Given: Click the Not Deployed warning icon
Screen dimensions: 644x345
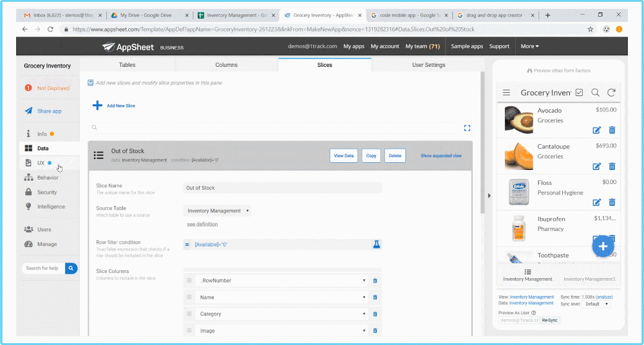Looking at the screenshot, I should click(x=28, y=88).
